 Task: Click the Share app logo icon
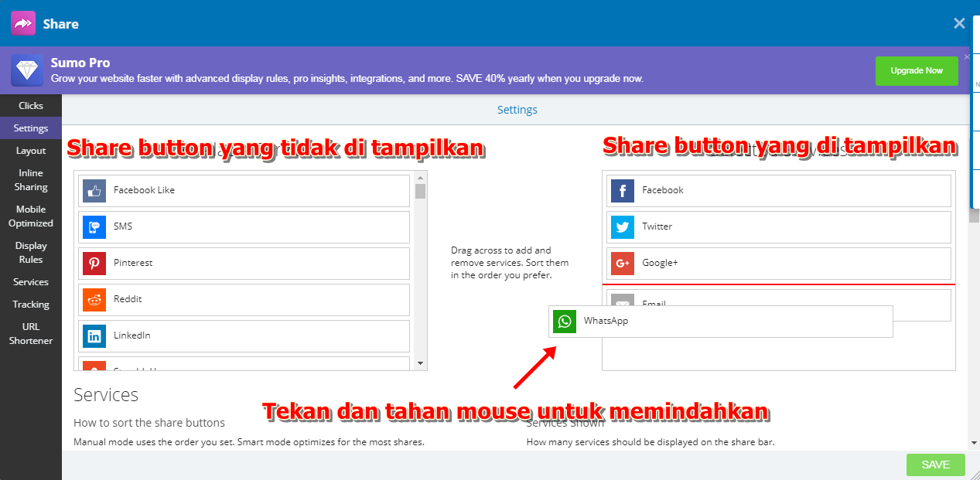pyautogui.click(x=23, y=23)
